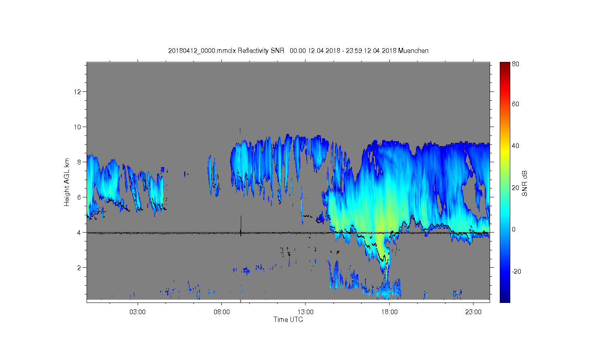Click the colorbar value label 60
The width and height of the screenshot is (607, 364).
(516, 104)
